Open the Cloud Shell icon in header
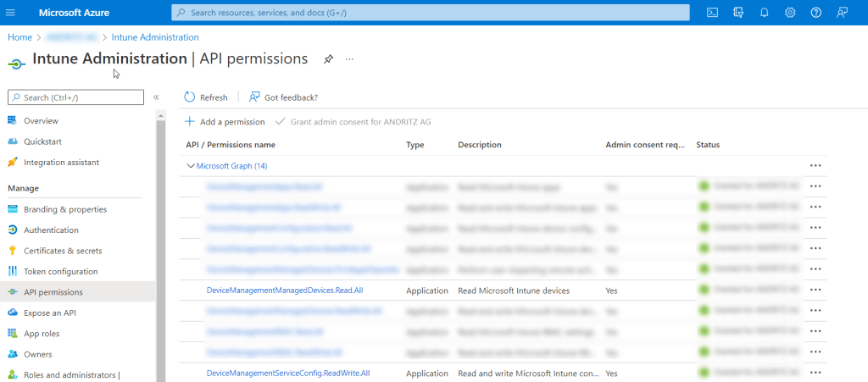Image resolution: width=868 pixels, height=382 pixels. point(713,13)
